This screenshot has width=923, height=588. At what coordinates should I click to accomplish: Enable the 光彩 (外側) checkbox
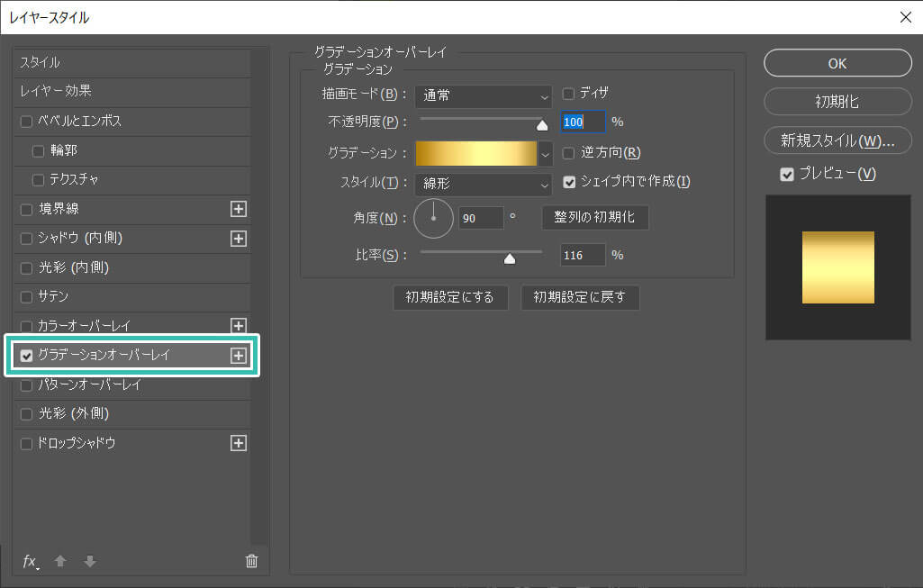pyautogui.click(x=26, y=414)
